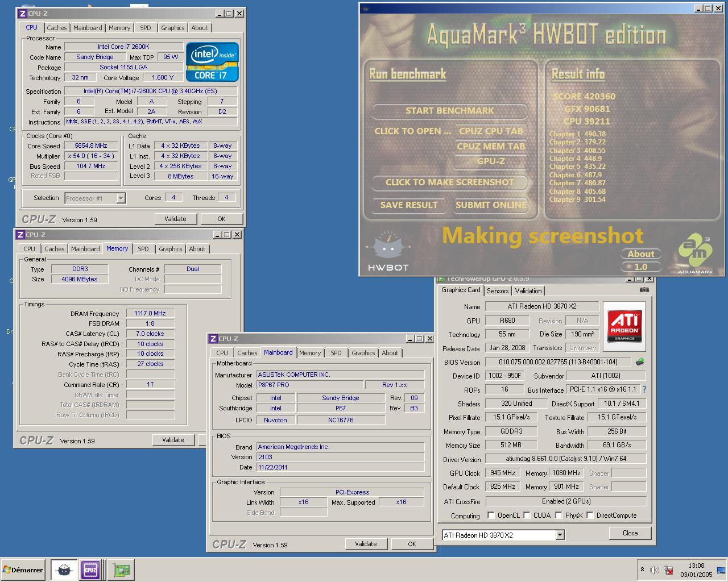The width and height of the screenshot is (728, 582).
Task: Click Validate in the Mainboard window
Action: [366, 544]
